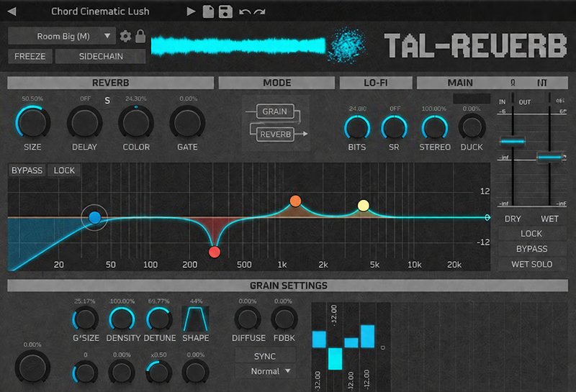Click the grain SHAPE envelope display
Viewport: 576px width, 392px height.
click(x=195, y=319)
